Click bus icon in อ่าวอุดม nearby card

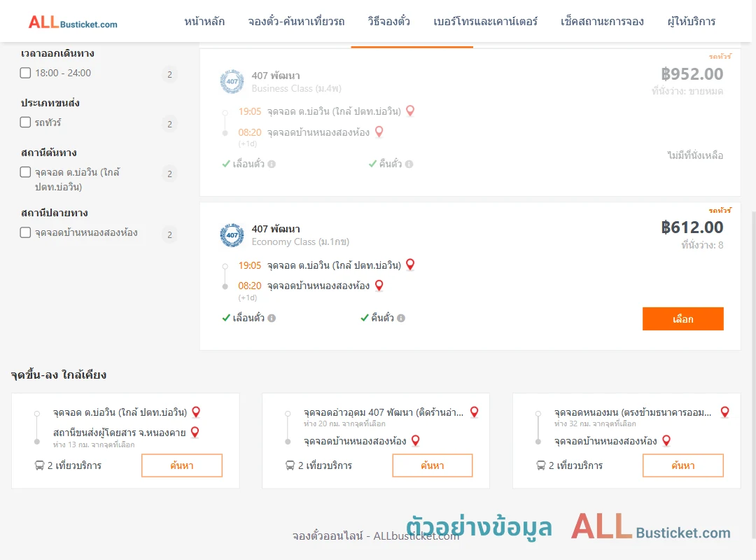click(x=290, y=465)
